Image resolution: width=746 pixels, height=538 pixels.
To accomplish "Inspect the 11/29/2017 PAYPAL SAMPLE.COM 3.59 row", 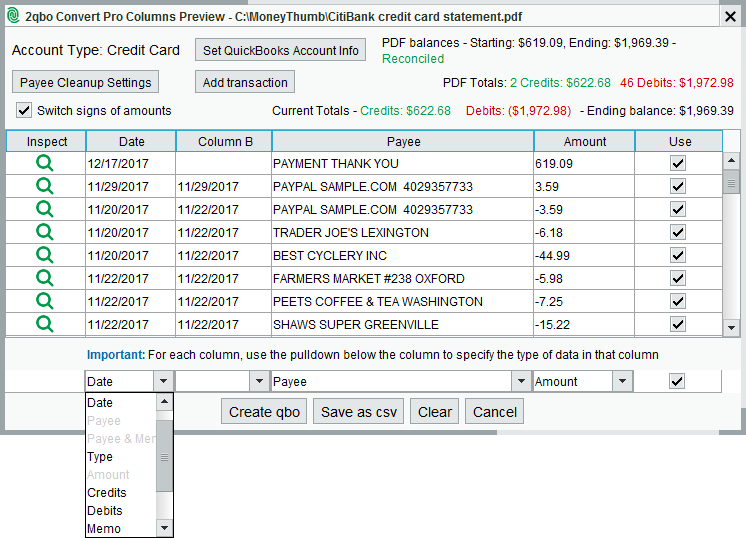I will point(45,186).
